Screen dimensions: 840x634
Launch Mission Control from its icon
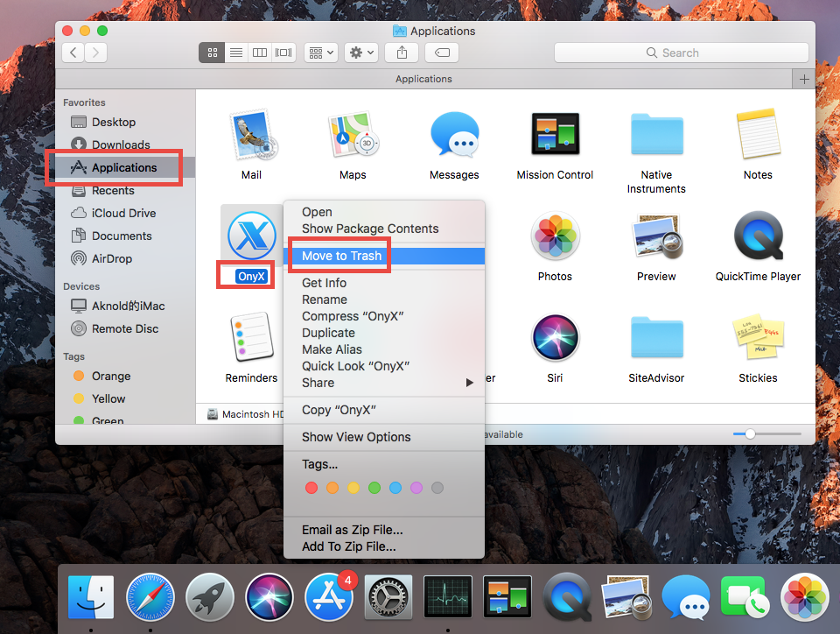(x=555, y=134)
